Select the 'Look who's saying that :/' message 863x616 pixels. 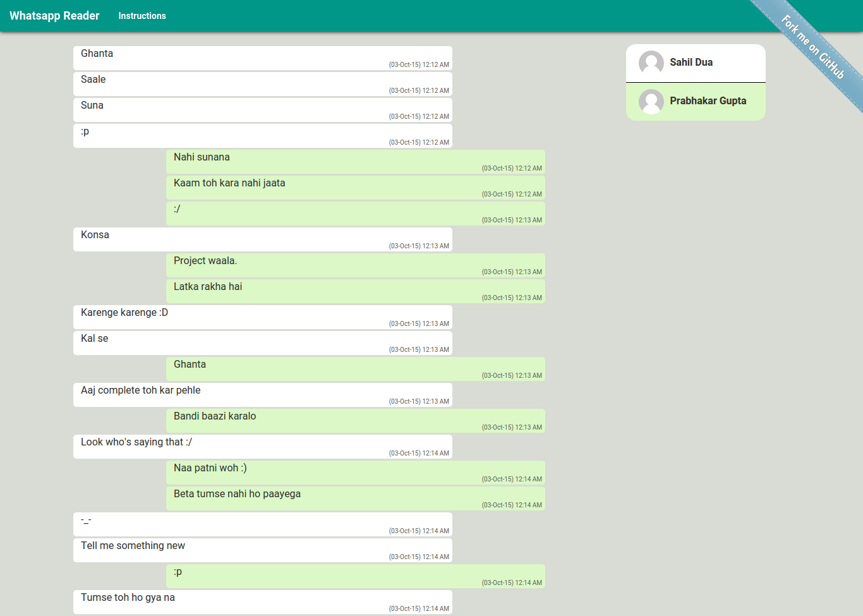[262, 447]
